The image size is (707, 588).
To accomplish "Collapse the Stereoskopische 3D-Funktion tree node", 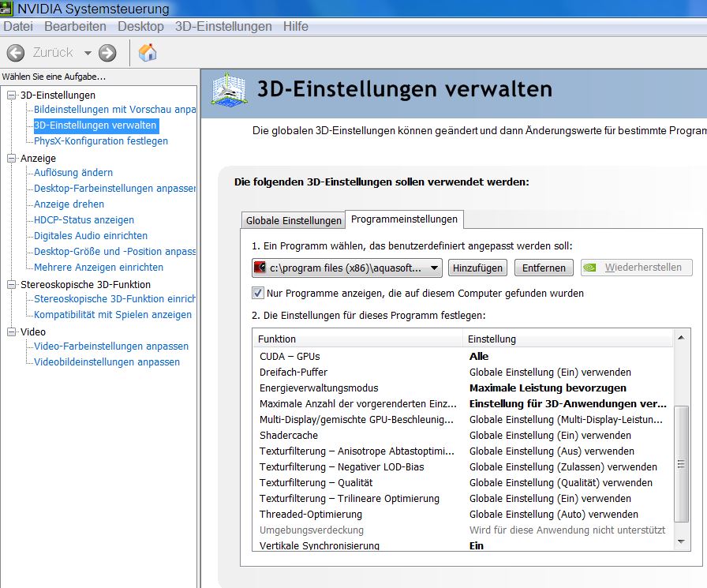I will pos(11,285).
